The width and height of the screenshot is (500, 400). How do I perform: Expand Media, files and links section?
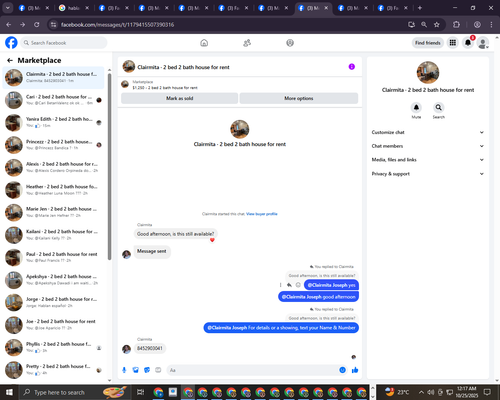point(428,160)
